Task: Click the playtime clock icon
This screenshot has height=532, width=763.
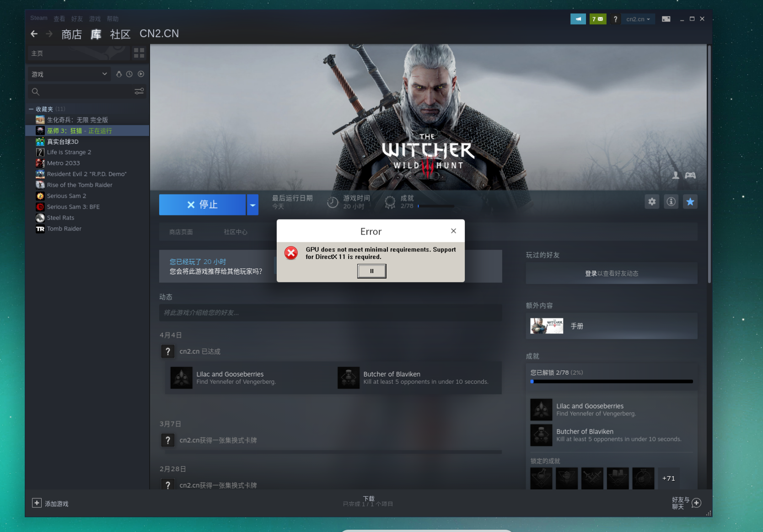Action: point(333,202)
